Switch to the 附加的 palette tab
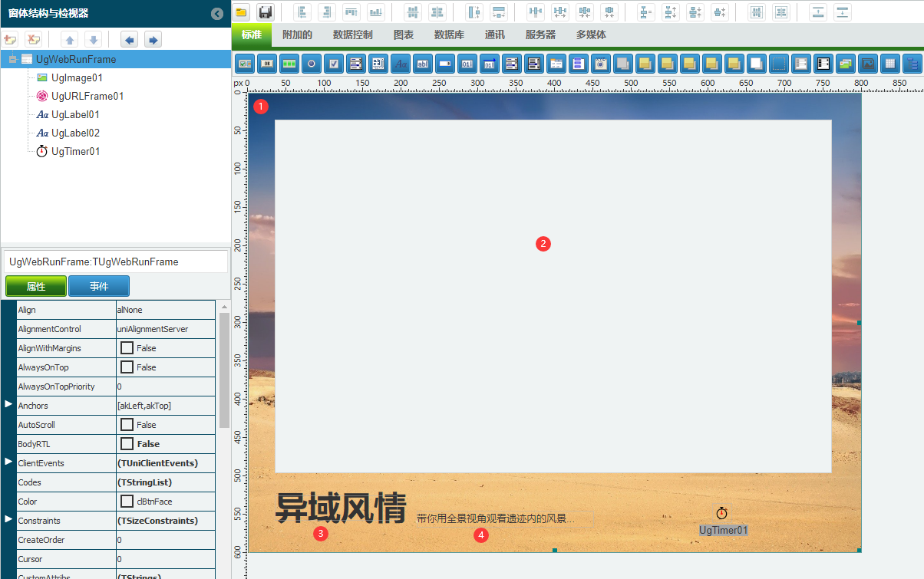 [x=297, y=35]
